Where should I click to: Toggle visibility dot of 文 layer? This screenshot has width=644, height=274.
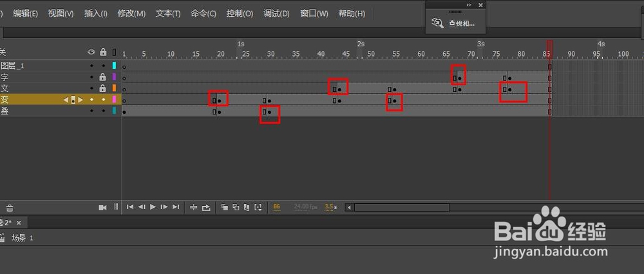91,88
